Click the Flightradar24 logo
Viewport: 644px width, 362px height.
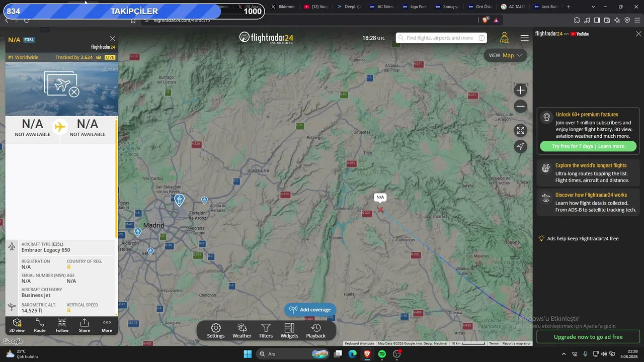pos(266,38)
